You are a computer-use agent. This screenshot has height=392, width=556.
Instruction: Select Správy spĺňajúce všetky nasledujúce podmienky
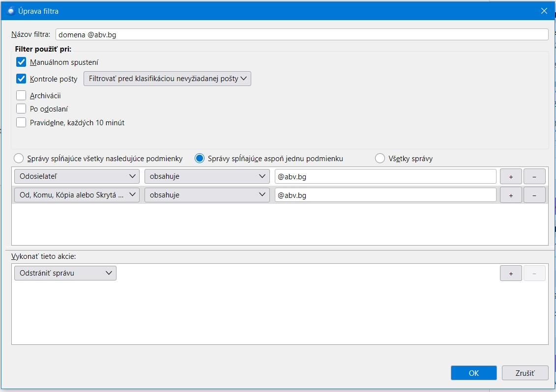[19, 159]
